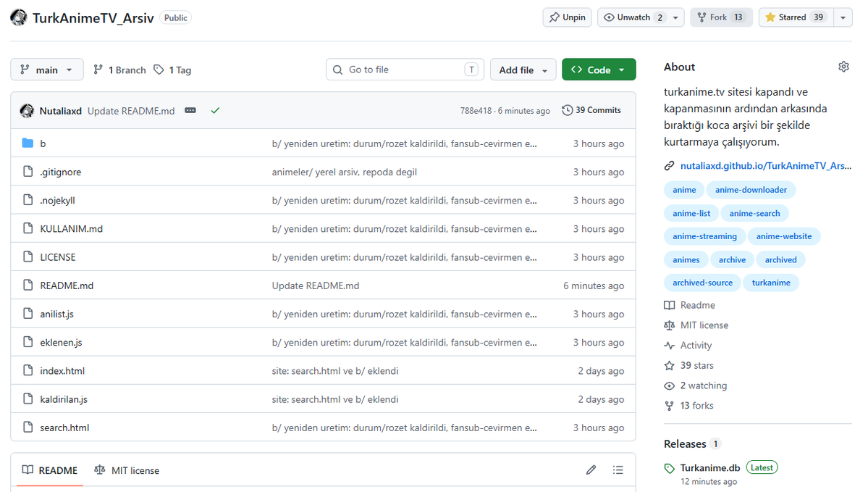This screenshot has height=492, width=868.
Task: Click link icon beside website URL
Action: [x=669, y=166]
